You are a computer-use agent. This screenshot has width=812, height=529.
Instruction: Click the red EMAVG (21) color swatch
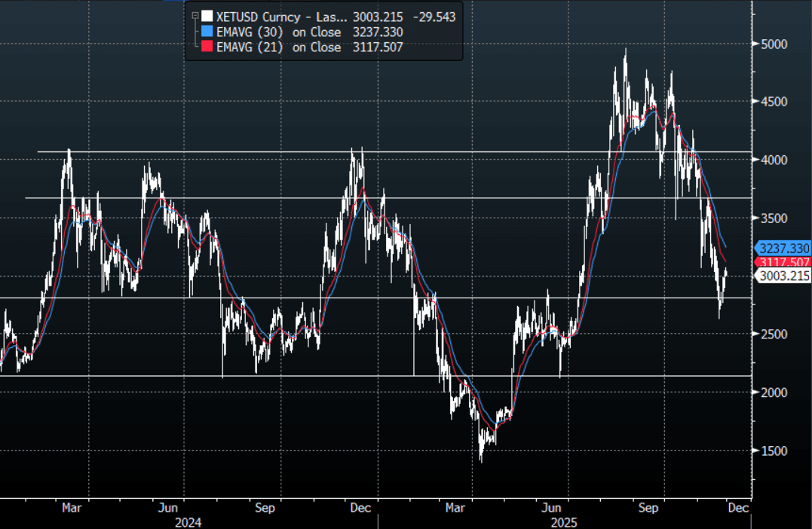(x=207, y=47)
